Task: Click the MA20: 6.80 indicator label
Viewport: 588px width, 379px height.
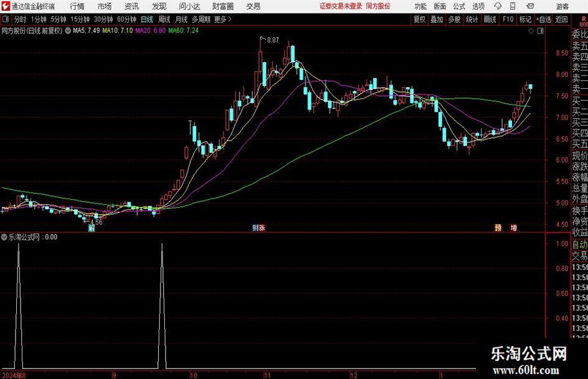Action: point(151,30)
